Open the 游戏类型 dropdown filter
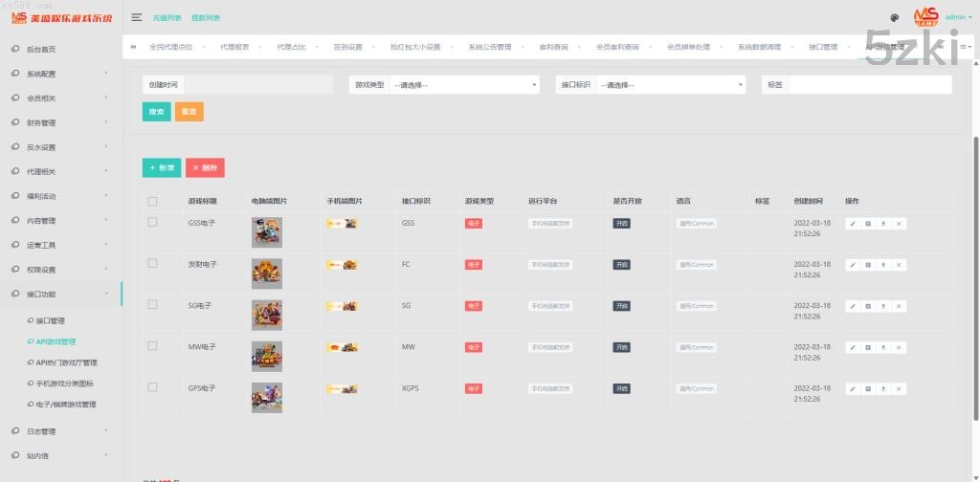Viewport: 980px width, 482px height. [x=465, y=85]
